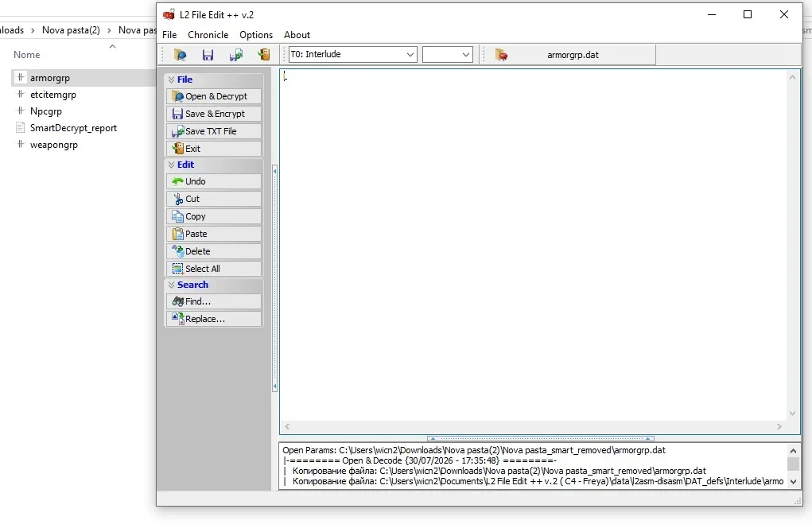Click the editor's vertical scrollbar down arrow
The height and width of the screenshot is (532, 812).
click(x=792, y=414)
